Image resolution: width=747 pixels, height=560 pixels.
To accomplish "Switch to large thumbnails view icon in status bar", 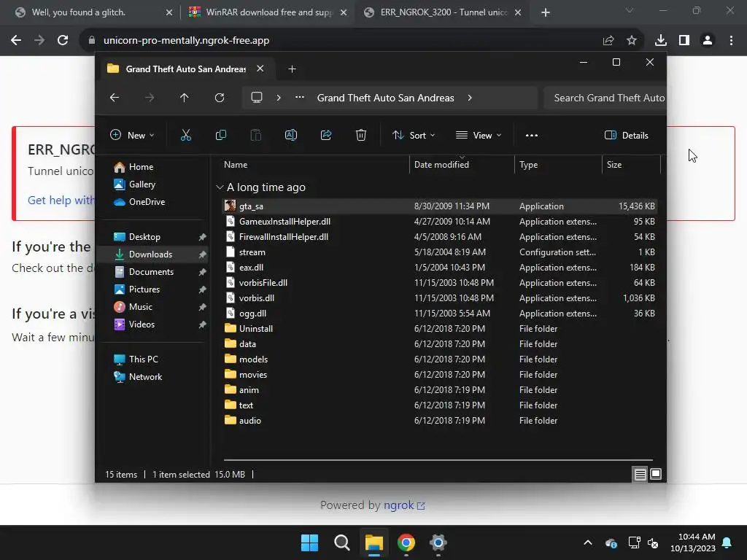I will pos(656,474).
